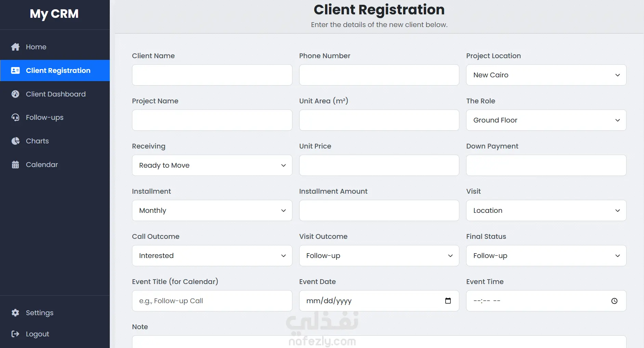This screenshot has height=348, width=644.
Task: Focus the Event Title text field
Action: [x=212, y=301]
